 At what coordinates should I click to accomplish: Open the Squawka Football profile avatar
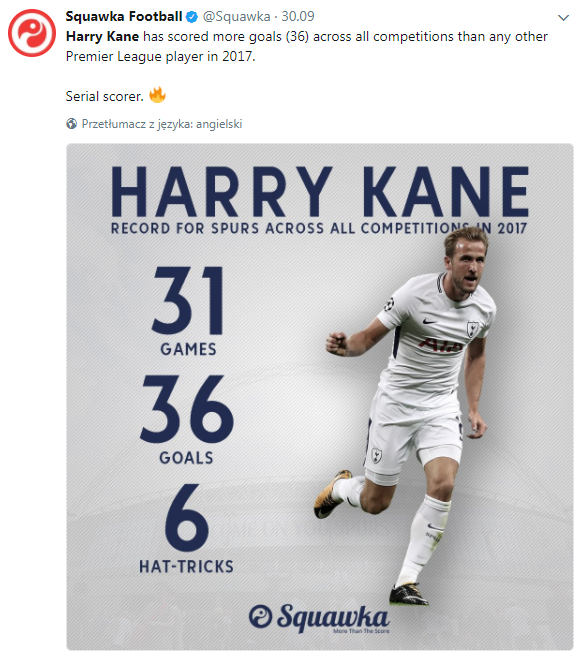pos(32,33)
